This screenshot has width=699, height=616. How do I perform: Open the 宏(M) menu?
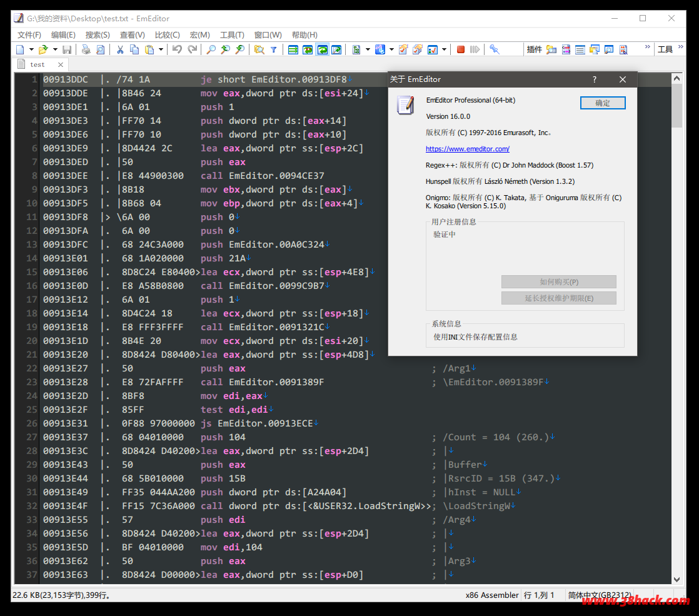point(199,35)
